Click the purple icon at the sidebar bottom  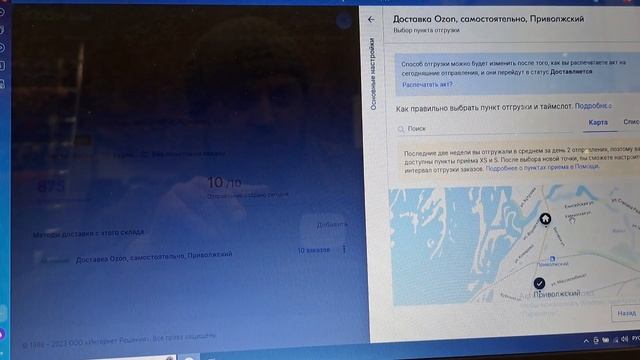pos(2,334)
